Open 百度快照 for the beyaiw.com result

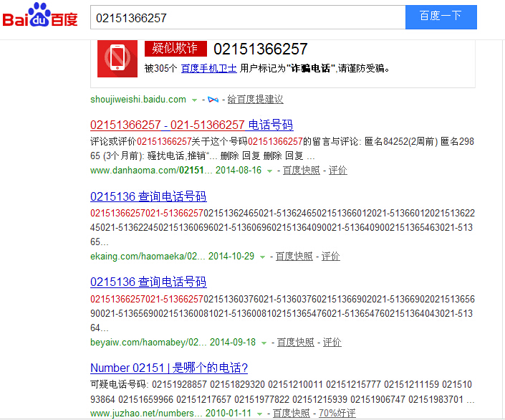pyautogui.click(x=295, y=343)
